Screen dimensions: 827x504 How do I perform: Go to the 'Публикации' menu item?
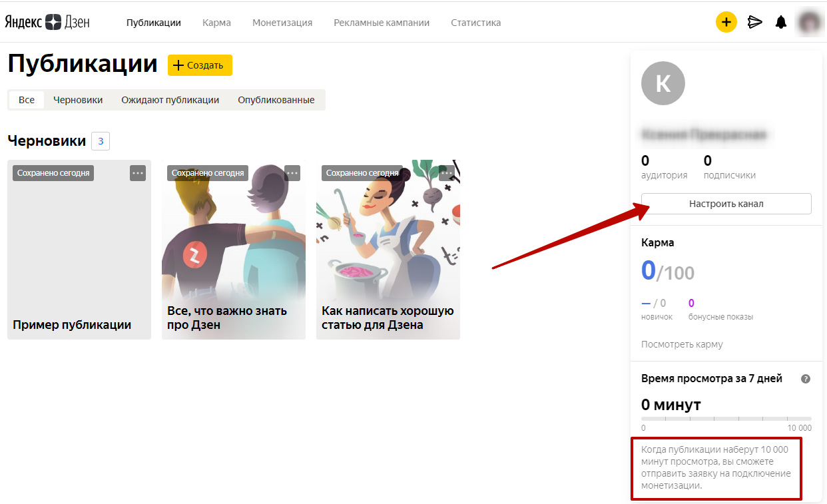(154, 23)
